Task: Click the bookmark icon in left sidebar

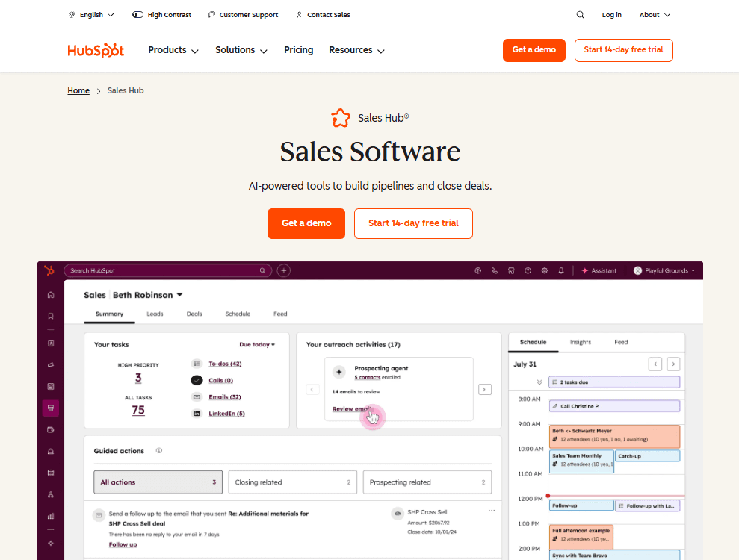Action: pyautogui.click(x=50, y=316)
